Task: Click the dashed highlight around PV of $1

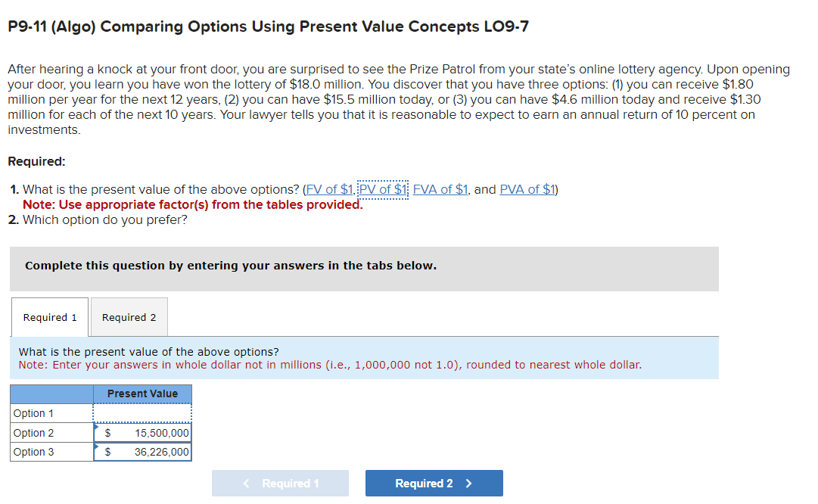Action: [382, 189]
